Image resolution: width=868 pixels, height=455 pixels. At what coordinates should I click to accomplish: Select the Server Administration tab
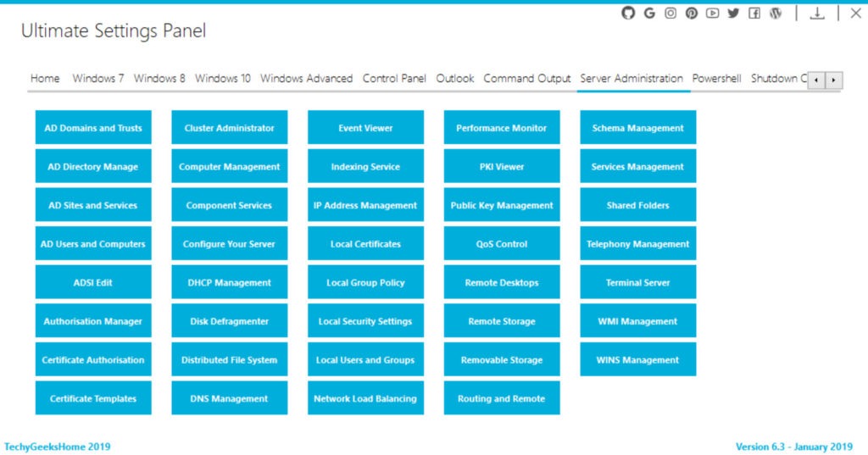(632, 79)
